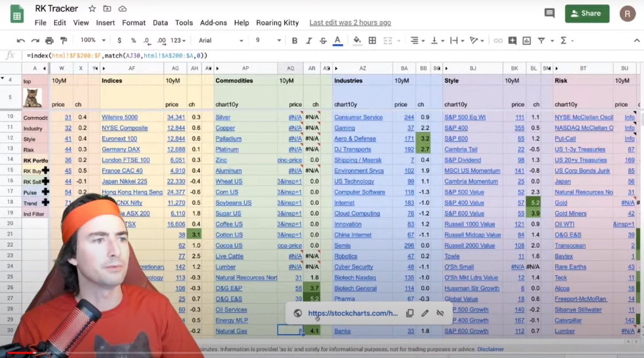644x358 pixels.
Task: Click plus icon beside RK Buy
Action: pyautogui.click(x=45, y=170)
